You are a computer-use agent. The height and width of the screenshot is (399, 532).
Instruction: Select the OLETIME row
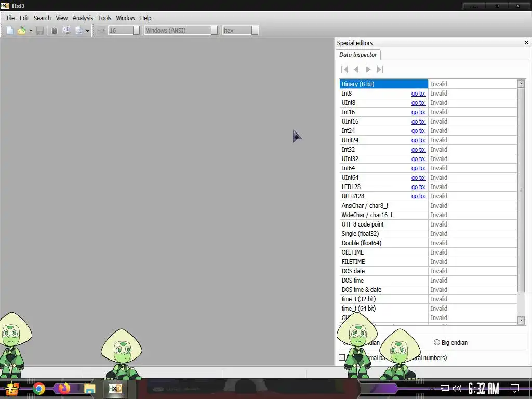[x=428, y=252]
